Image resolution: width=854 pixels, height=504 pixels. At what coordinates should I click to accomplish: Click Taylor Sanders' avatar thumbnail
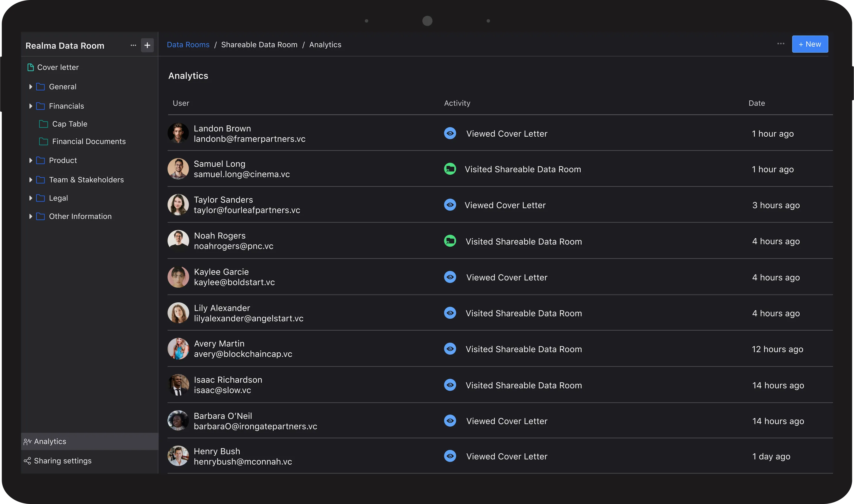click(x=178, y=205)
